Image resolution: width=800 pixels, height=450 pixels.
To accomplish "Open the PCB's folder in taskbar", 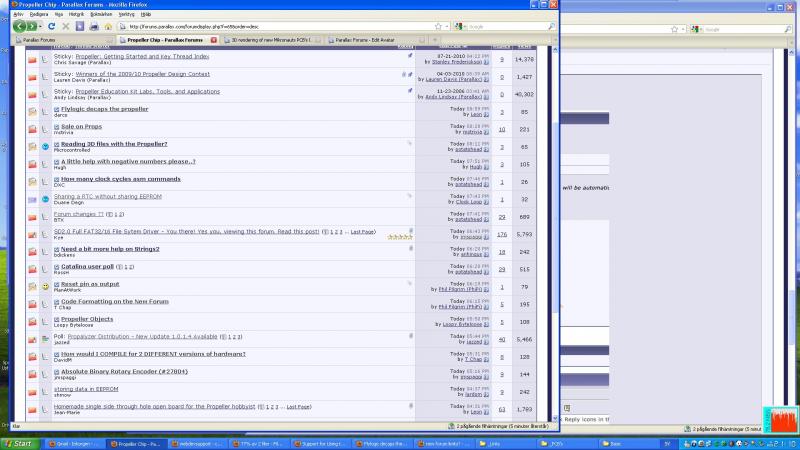I will coord(566,444).
